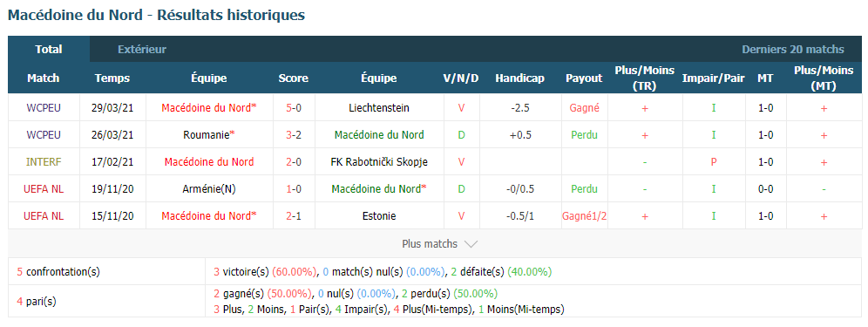Screen dimensions: 868x327
Task: Expand the Plus matchs chevron
Action: (x=471, y=244)
